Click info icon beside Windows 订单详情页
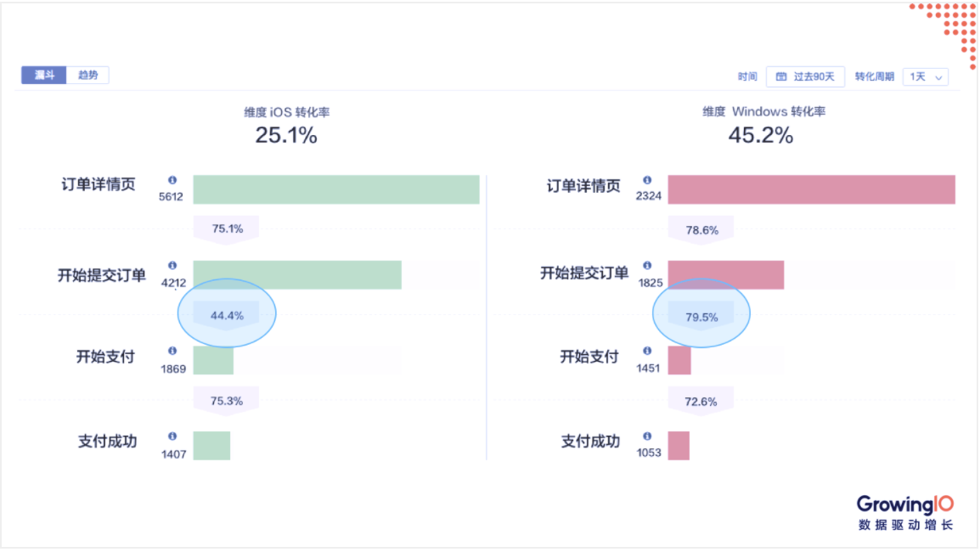 (x=647, y=180)
